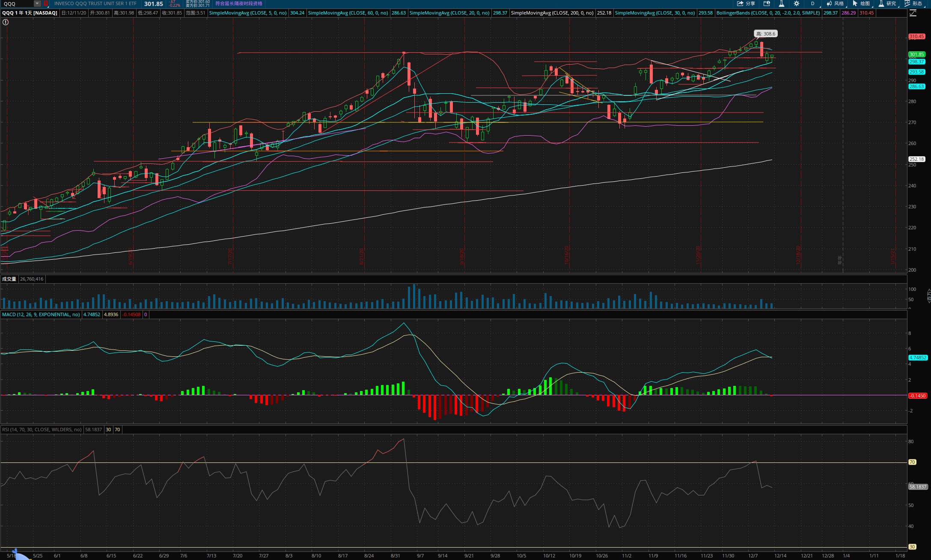The width and height of the screenshot is (931, 560).
Task: Click the 开:300.81 open value in header
Action: pos(100,13)
